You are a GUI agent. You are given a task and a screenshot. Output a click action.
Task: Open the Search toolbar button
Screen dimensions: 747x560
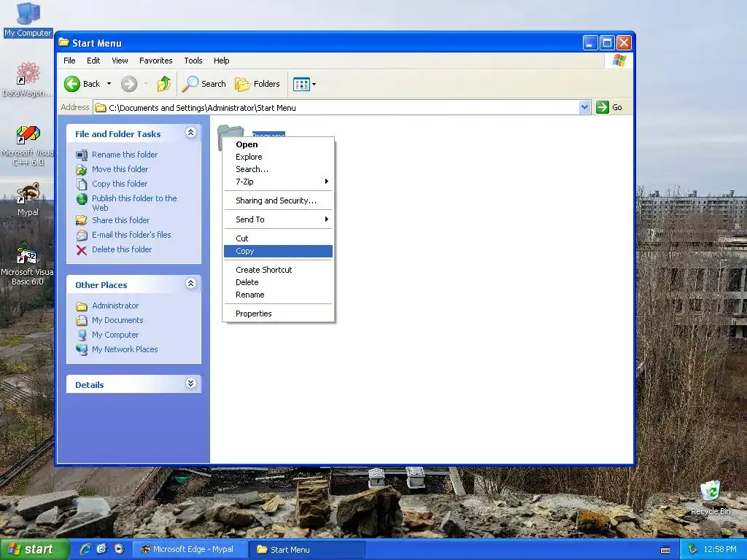coord(204,84)
